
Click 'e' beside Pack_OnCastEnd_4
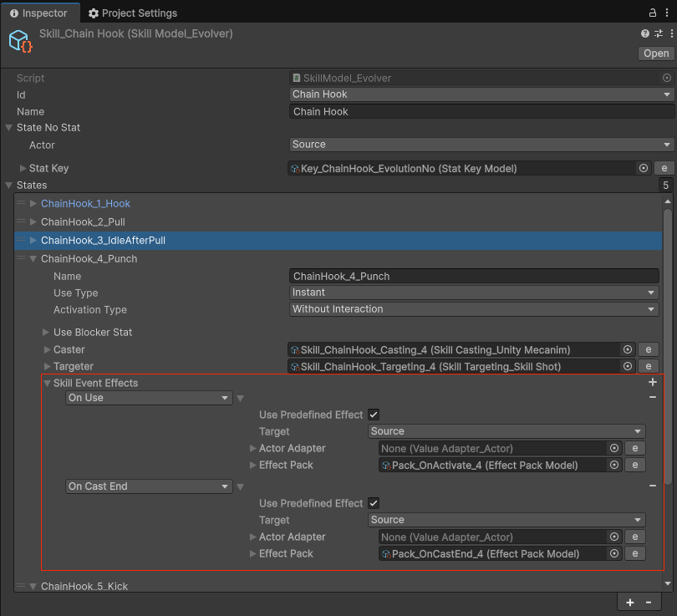tap(634, 553)
